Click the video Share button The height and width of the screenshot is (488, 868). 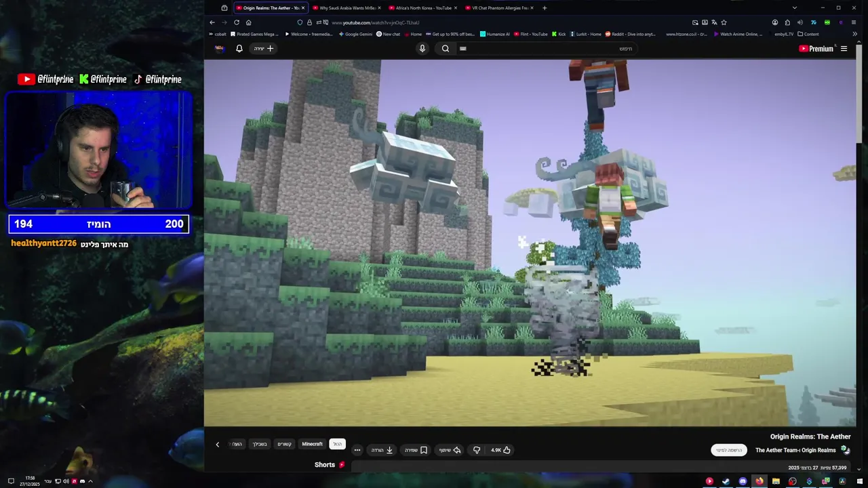(x=450, y=450)
